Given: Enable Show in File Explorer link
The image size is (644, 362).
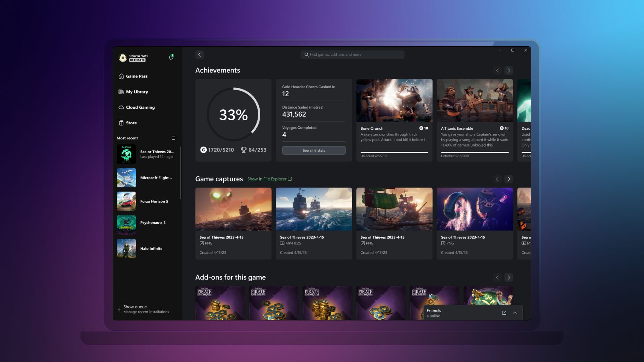Looking at the screenshot, I should point(269,179).
